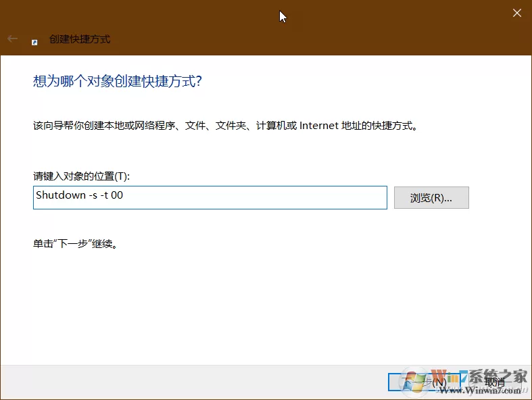
Task: Open the file browser with 浏览(R)... button
Action: point(431,197)
